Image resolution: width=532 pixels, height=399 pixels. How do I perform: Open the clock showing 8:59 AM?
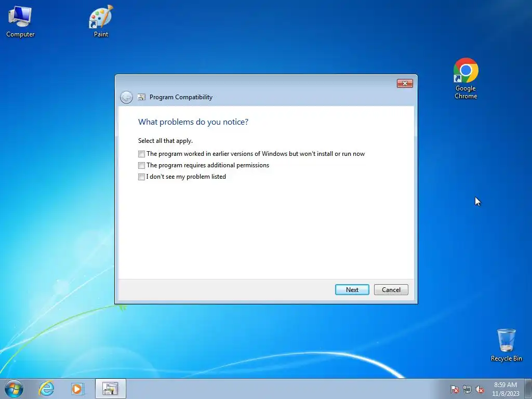tap(506, 389)
